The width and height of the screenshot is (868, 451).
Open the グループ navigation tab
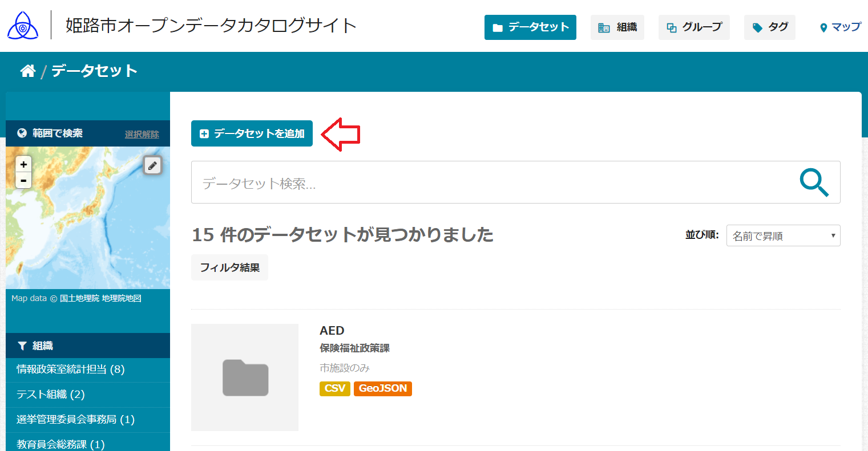[694, 27]
